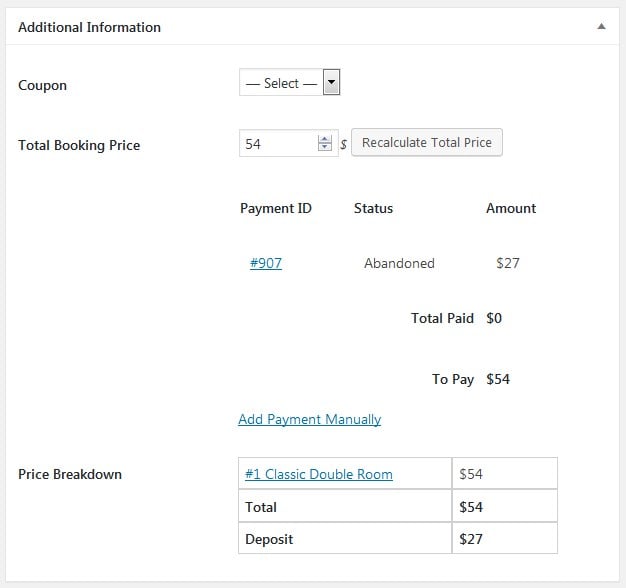Open the Coupon select dropdown

coord(290,83)
